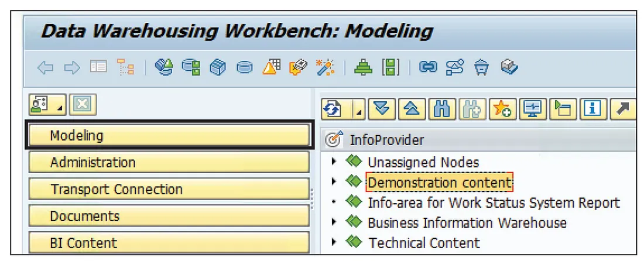Click the orange arrow with tag icon

tap(298, 67)
